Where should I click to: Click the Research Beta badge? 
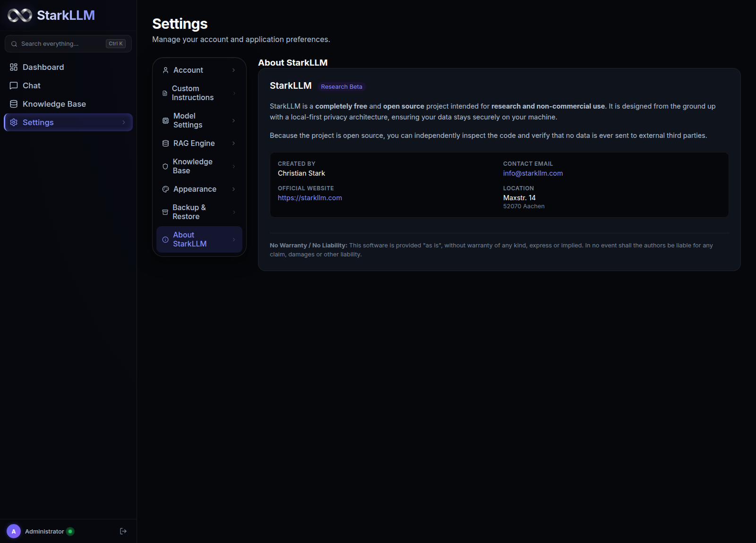(x=342, y=86)
